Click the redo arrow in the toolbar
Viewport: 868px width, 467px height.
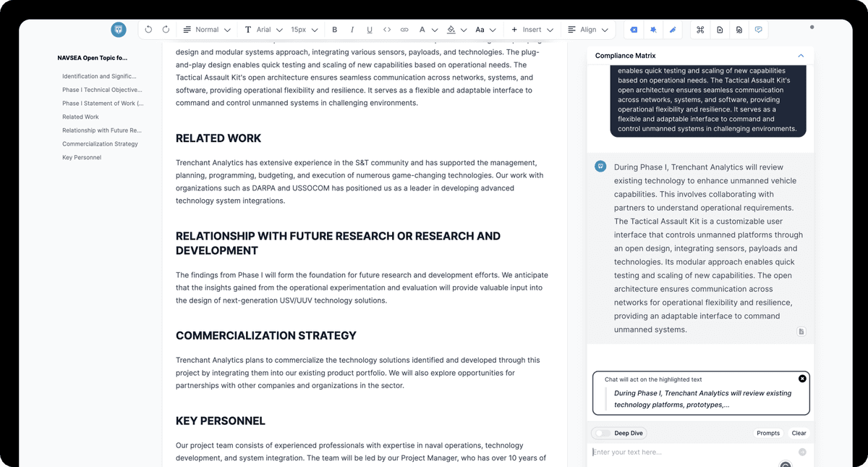pos(166,30)
